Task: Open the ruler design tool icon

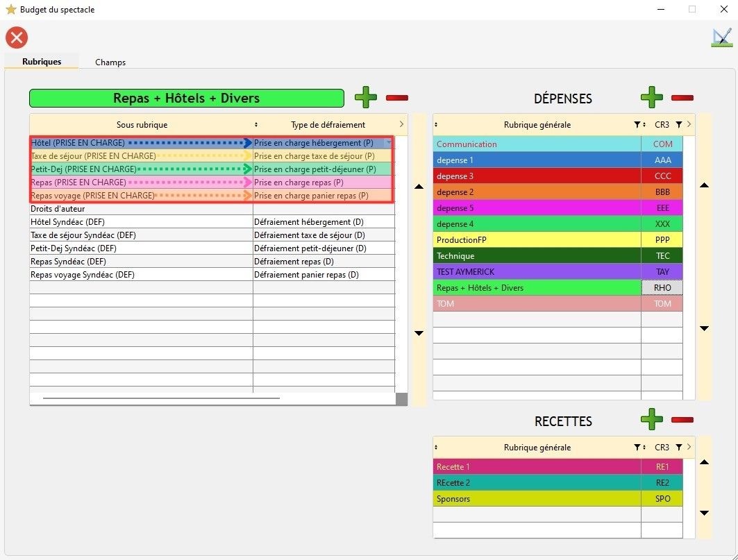Action: [x=722, y=37]
